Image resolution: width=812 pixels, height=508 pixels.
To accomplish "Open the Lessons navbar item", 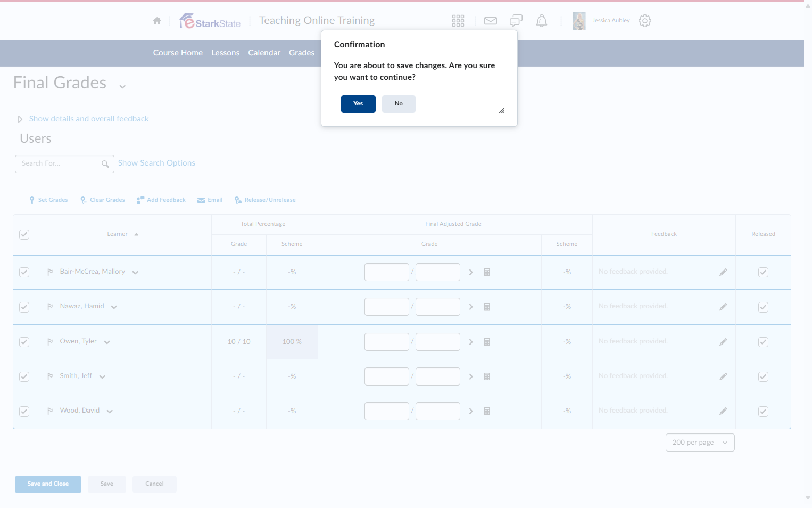I will (x=226, y=53).
